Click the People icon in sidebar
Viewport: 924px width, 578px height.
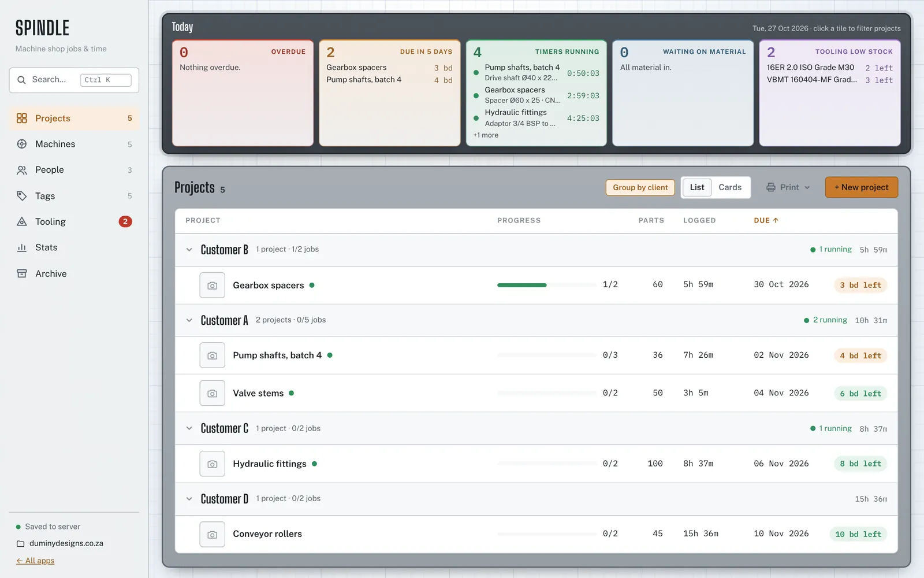(x=22, y=170)
